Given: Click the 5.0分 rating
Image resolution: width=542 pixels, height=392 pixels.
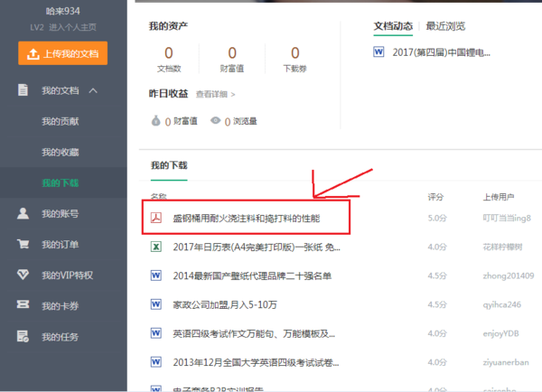Looking at the screenshot, I should (437, 218).
